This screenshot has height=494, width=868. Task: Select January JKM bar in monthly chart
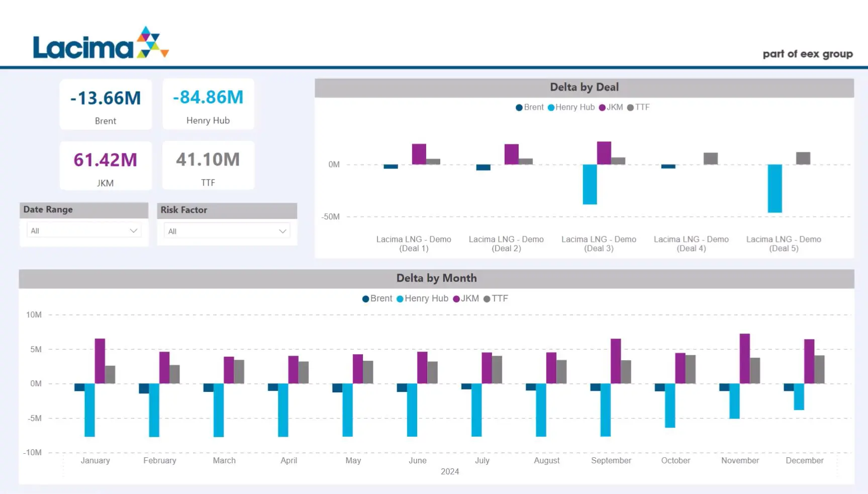tap(100, 361)
